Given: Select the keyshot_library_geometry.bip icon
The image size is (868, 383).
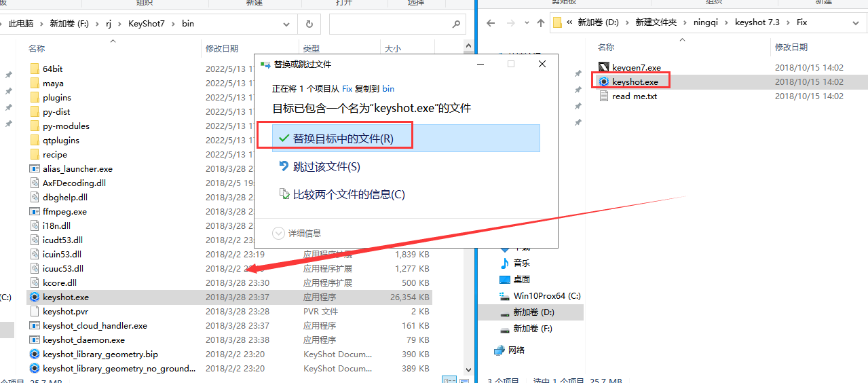Looking at the screenshot, I should [x=35, y=354].
